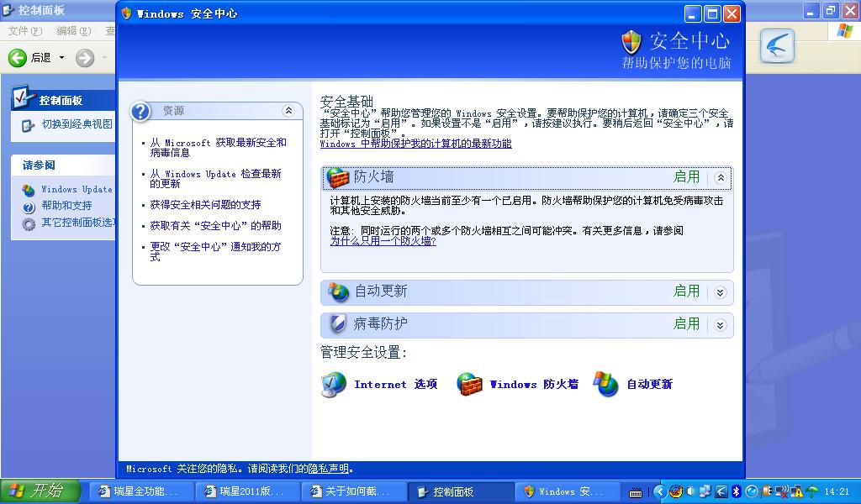Show hidden tray icons with the round arrow

click(x=661, y=492)
